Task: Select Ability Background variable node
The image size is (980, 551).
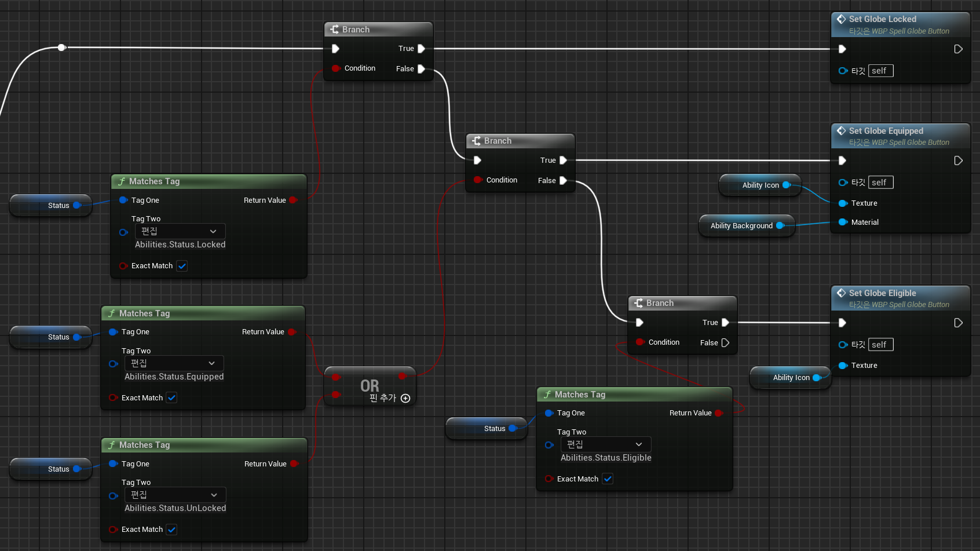Action: point(746,226)
